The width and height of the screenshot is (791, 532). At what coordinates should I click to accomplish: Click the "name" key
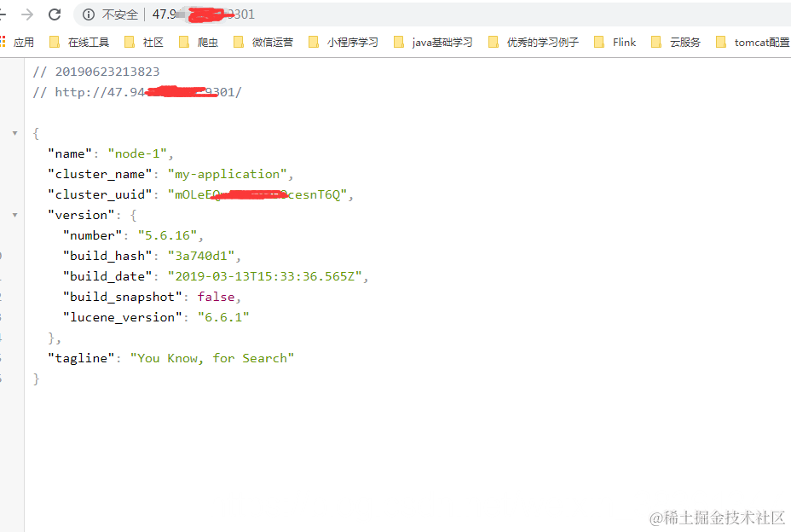pyautogui.click(x=70, y=154)
